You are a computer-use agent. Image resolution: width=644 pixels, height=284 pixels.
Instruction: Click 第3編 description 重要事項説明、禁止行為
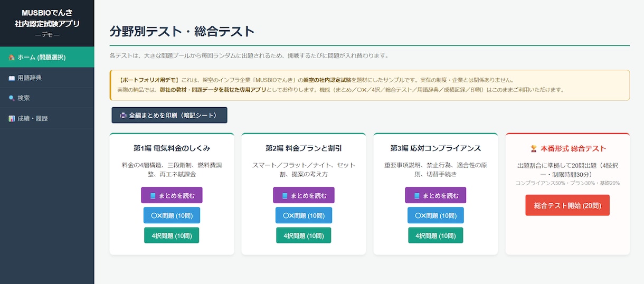[435, 169]
